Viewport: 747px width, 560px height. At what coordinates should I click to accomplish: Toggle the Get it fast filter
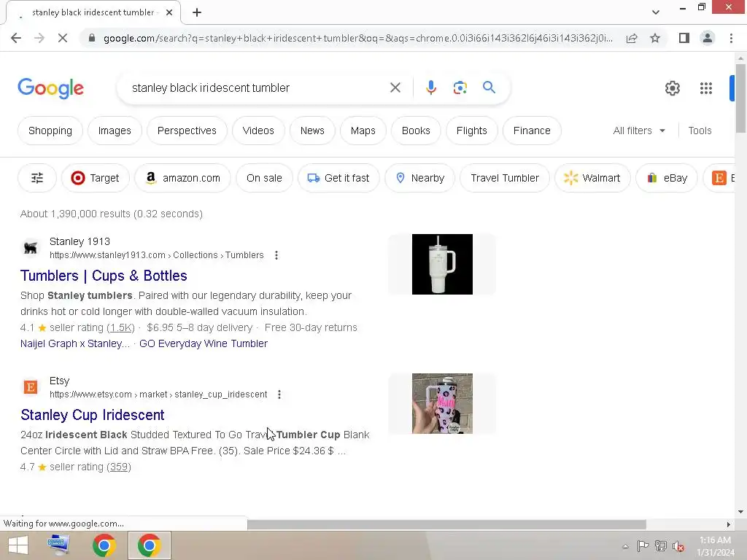pyautogui.click(x=338, y=178)
